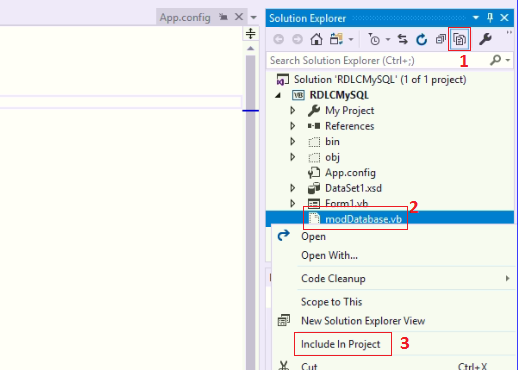Select References in the tree
The image size is (518, 370).
coord(349,126)
